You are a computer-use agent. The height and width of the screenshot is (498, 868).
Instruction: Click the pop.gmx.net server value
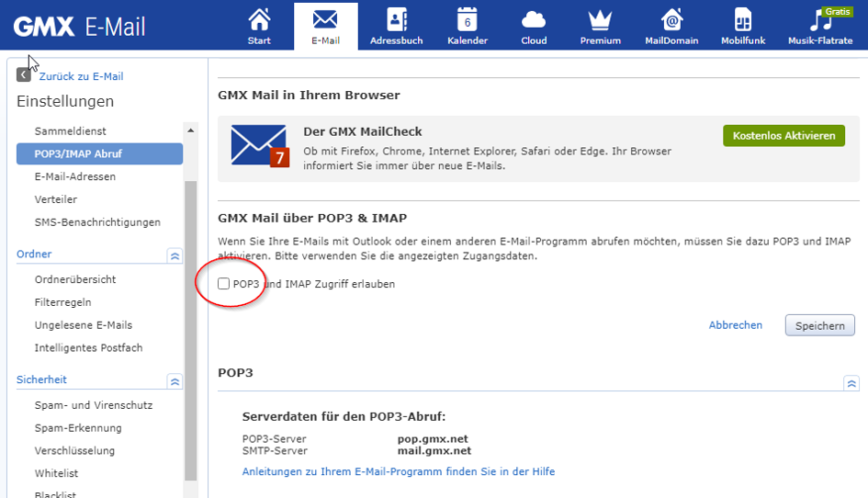[x=433, y=438]
